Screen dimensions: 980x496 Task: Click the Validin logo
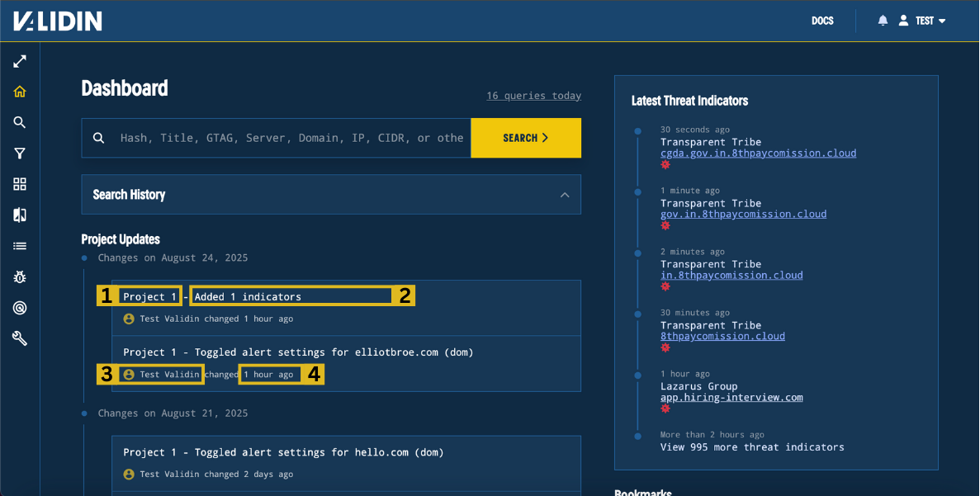tap(58, 21)
